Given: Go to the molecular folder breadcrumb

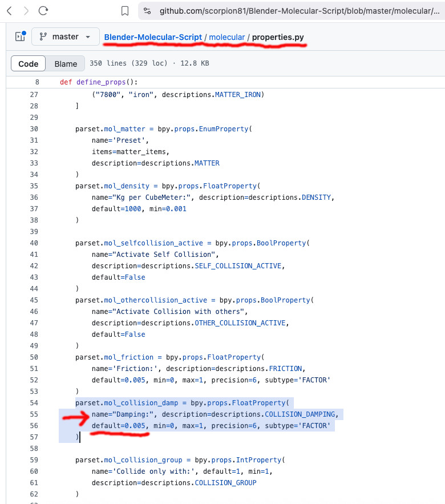Looking at the screenshot, I should pyautogui.click(x=226, y=37).
